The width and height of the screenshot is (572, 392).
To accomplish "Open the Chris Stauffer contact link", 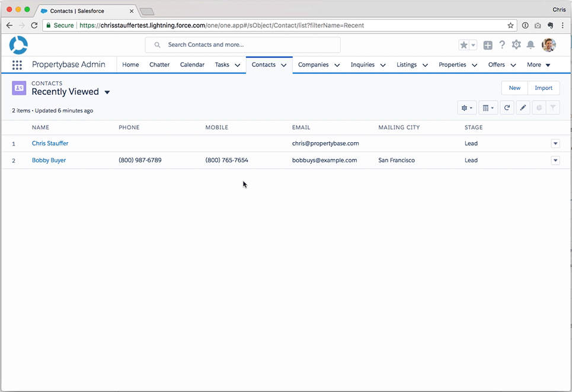I will click(50, 143).
